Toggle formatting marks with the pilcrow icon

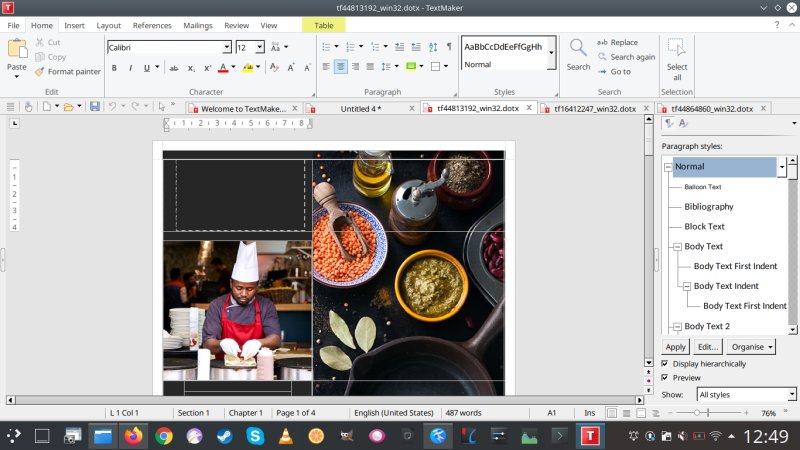click(x=449, y=47)
